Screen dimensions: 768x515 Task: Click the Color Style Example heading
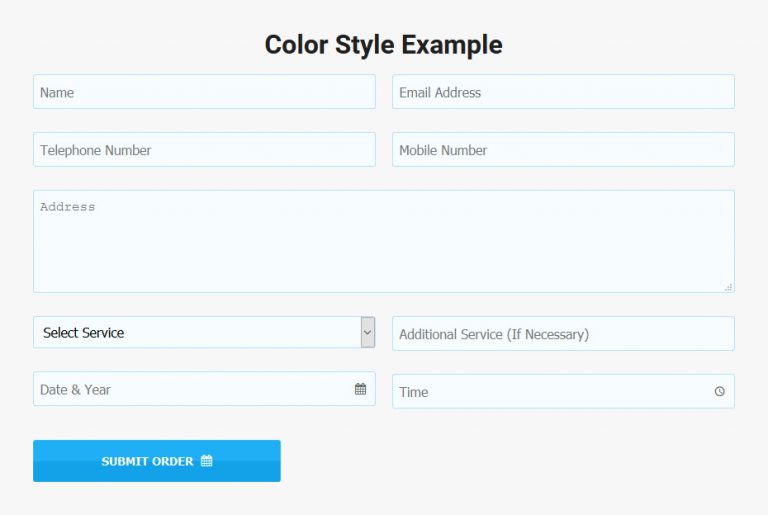pyautogui.click(x=383, y=45)
